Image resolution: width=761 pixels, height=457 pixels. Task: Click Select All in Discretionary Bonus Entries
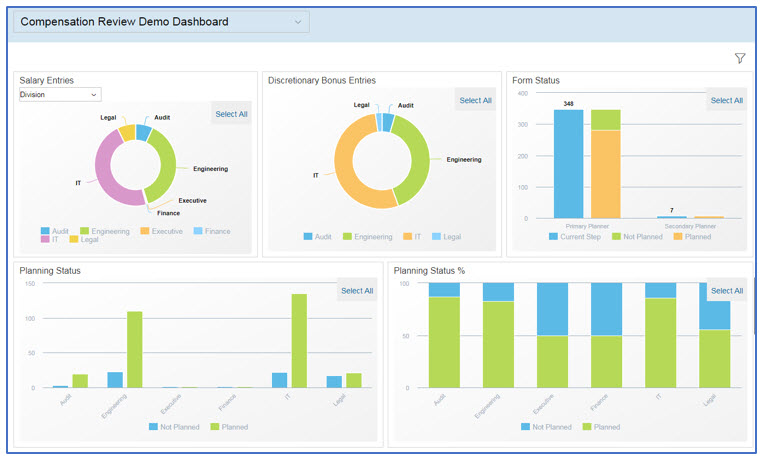(475, 100)
